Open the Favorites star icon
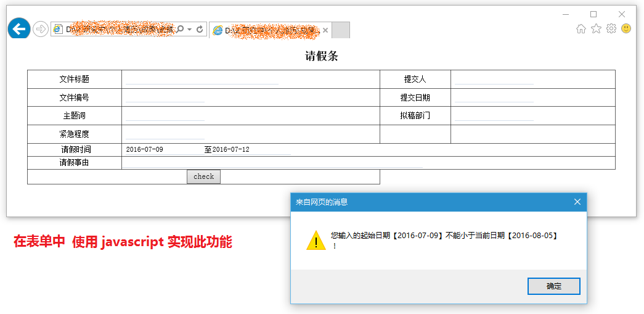 596,28
